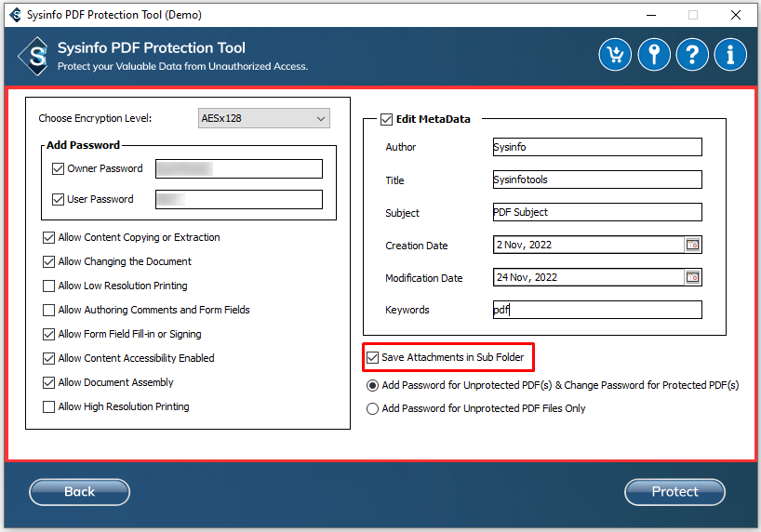Click the Sysinfo logo in header

pyautogui.click(x=34, y=56)
